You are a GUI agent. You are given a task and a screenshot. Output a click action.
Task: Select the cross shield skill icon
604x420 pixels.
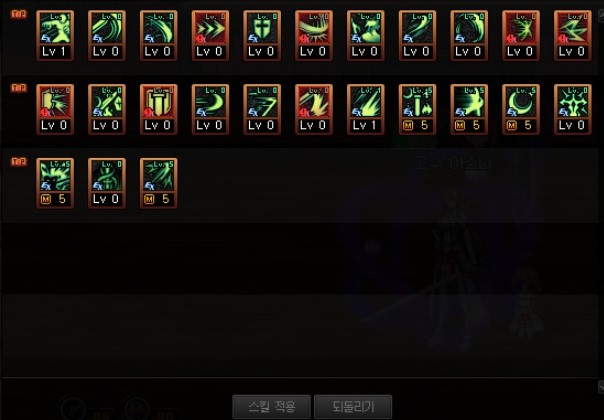(x=262, y=35)
